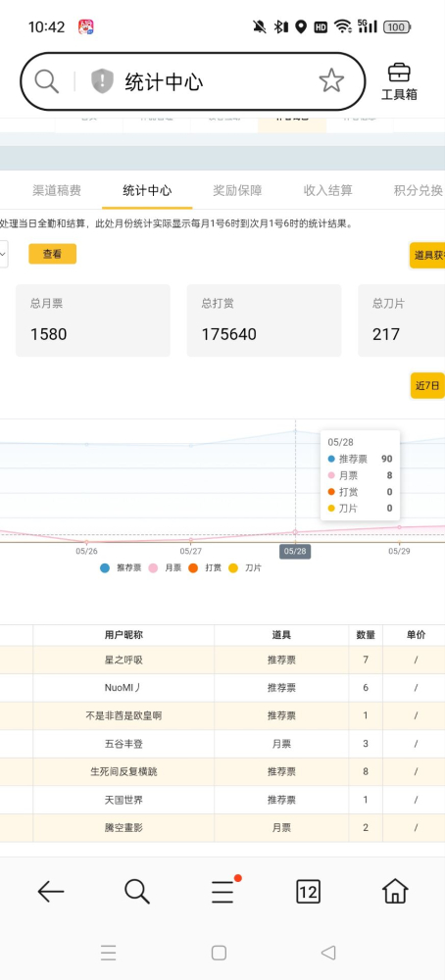This screenshot has width=445, height=980.
Task: Click the 总刀片 217 card
Action: pos(401,320)
